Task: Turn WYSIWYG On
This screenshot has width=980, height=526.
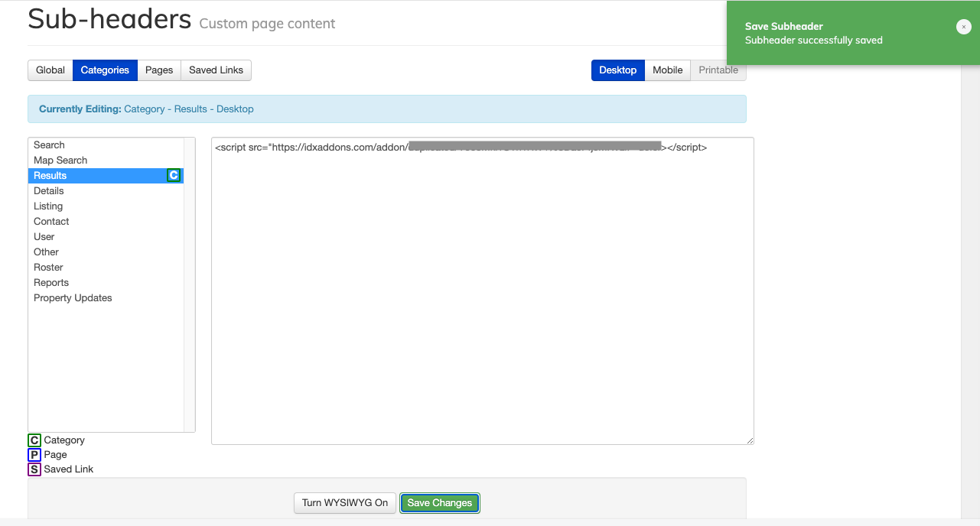Action: tap(344, 502)
